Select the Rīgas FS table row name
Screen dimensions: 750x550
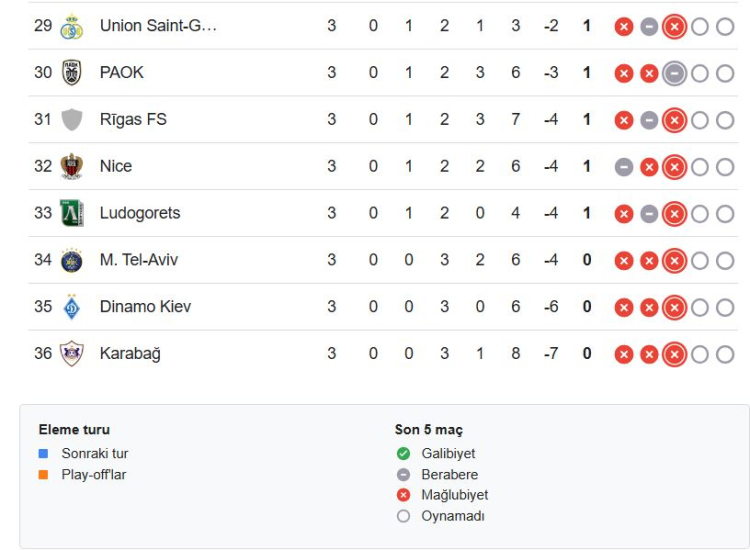pyautogui.click(x=133, y=120)
